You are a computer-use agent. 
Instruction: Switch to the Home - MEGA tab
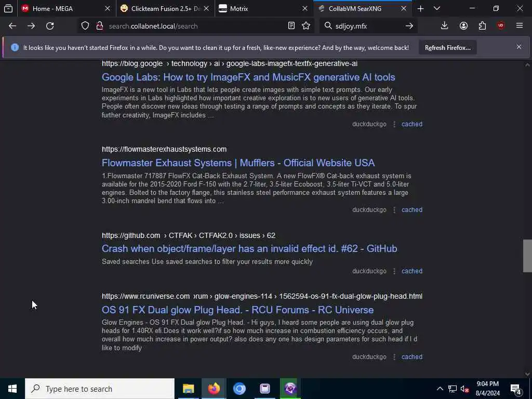pos(61,8)
